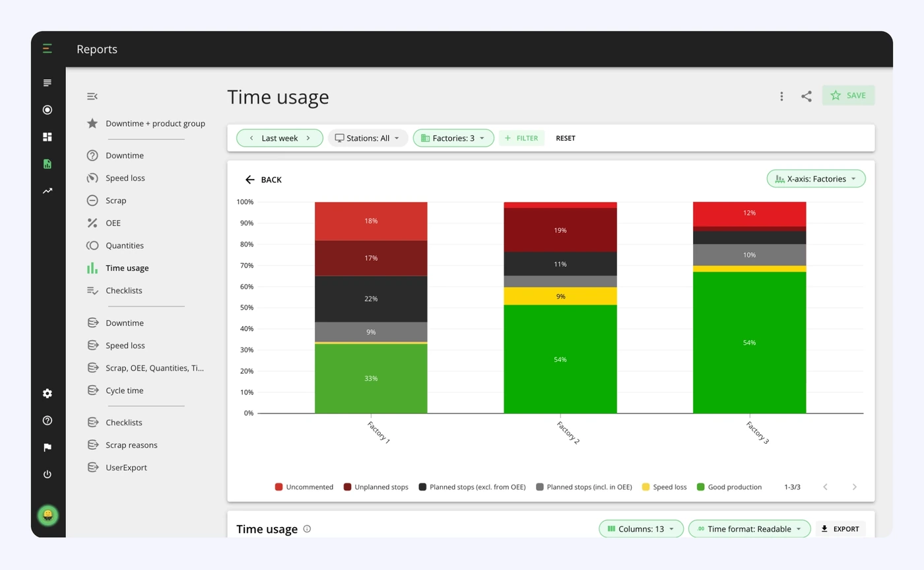Open the Scrap reasons export item
Viewport: 924px width, 570px height.
(122, 445)
